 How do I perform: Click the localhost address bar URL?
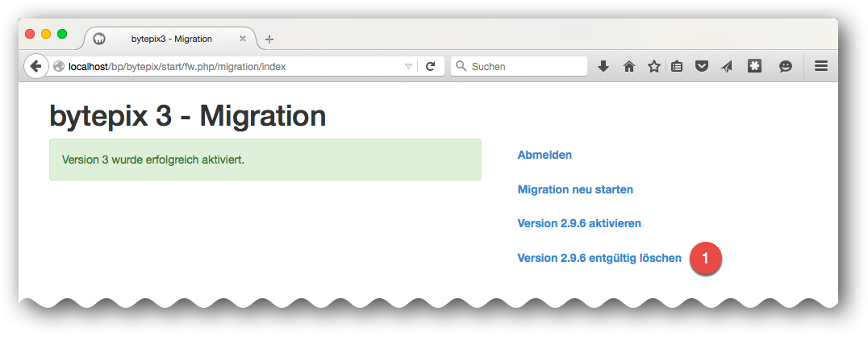(x=177, y=67)
